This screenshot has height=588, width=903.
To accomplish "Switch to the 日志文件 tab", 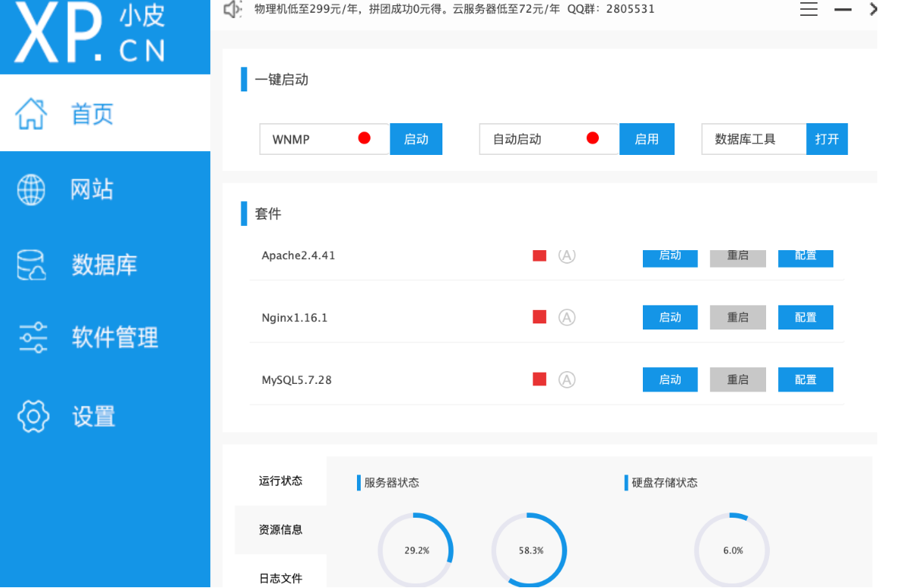I will [x=281, y=578].
